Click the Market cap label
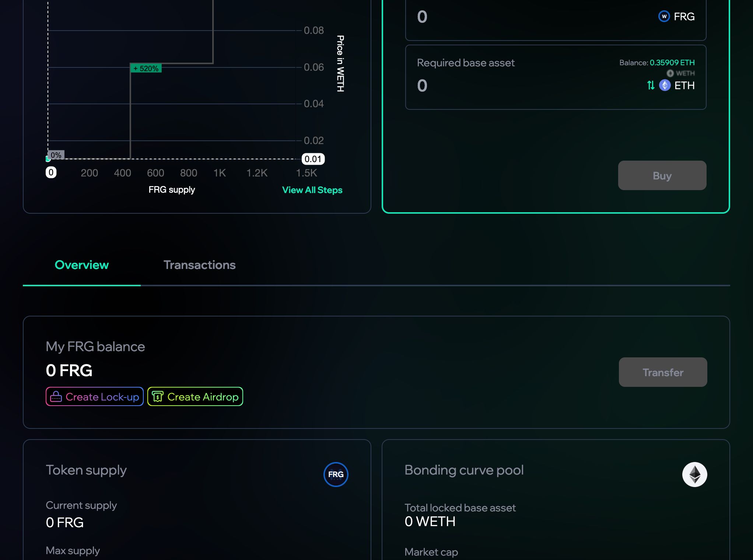Viewport: 753px width, 560px height. 431,552
